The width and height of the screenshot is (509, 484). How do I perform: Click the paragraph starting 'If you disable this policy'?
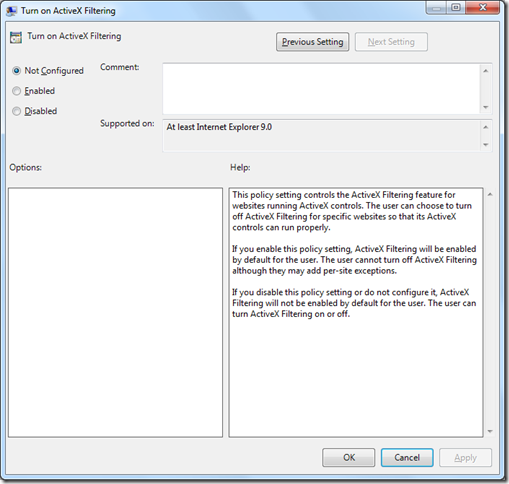click(x=354, y=303)
